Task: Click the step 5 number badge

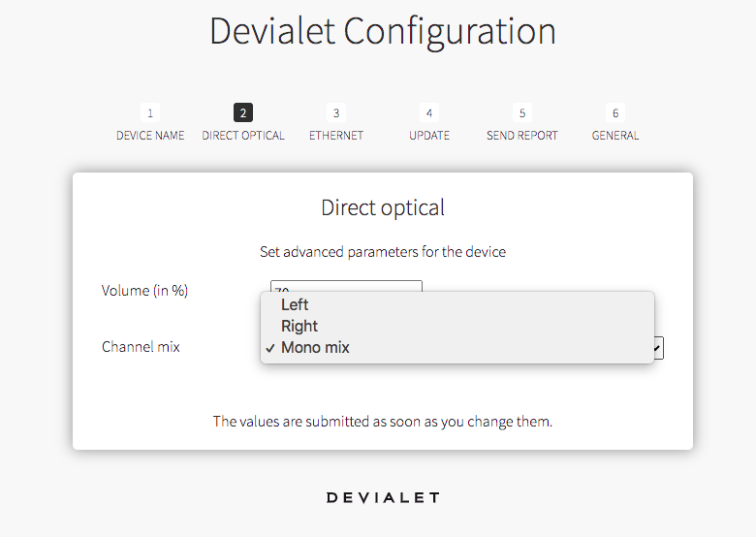Action: coord(522,113)
